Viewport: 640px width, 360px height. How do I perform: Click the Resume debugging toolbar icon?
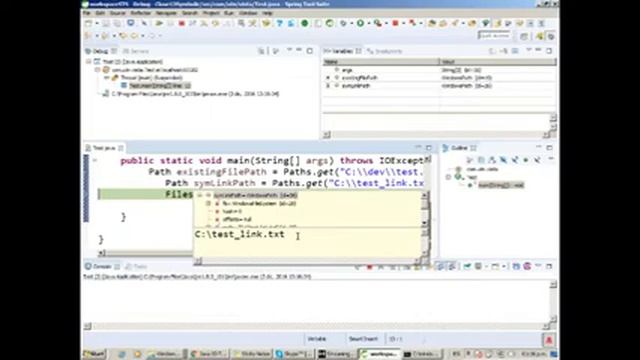tap(159, 24)
